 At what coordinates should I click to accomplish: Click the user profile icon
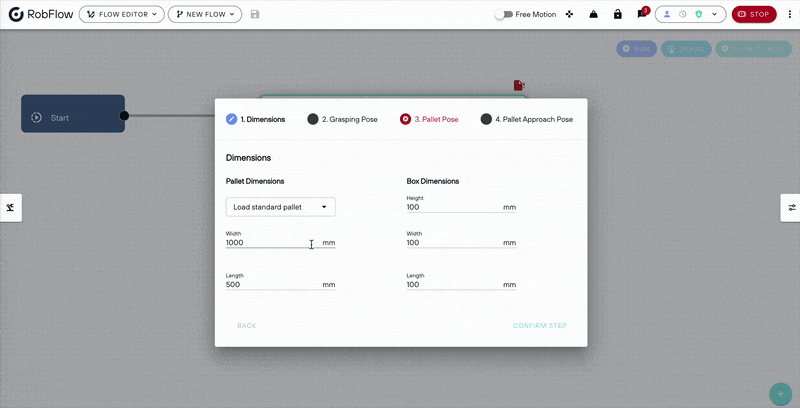pyautogui.click(x=667, y=14)
